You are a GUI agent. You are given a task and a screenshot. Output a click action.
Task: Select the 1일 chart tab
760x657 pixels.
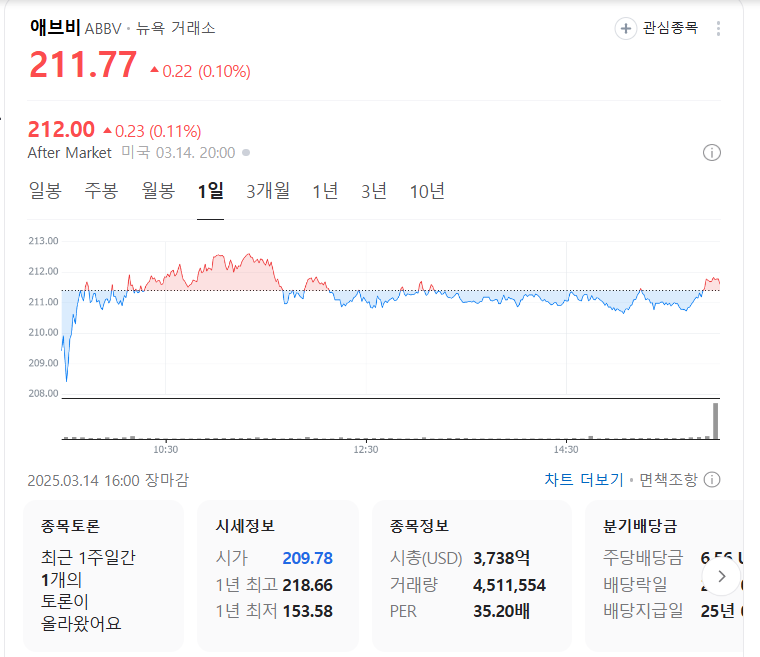[x=210, y=191]
